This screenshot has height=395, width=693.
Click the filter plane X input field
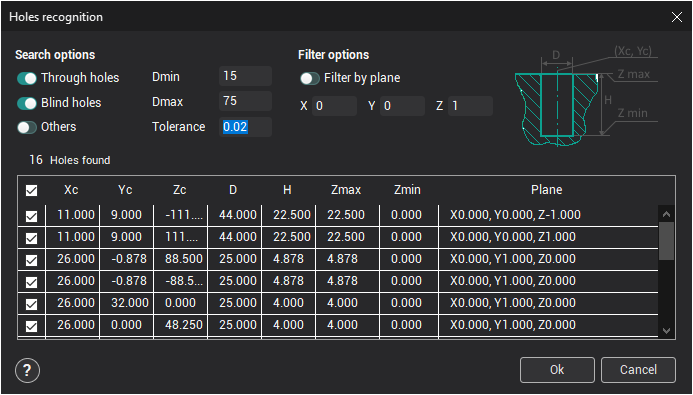pyautogui.click(x=334, y=106)
